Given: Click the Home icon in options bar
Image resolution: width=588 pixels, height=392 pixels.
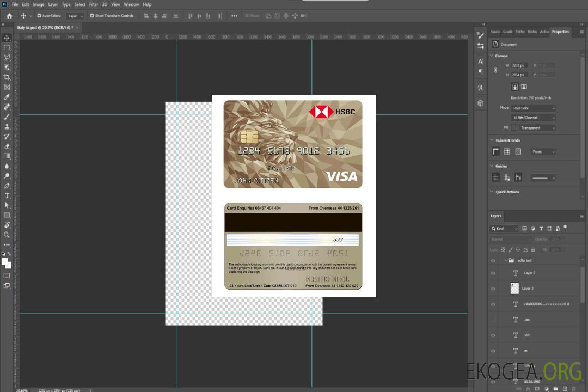Looking at the screenshot, I should pyautogui.click(x=9, y=16).
